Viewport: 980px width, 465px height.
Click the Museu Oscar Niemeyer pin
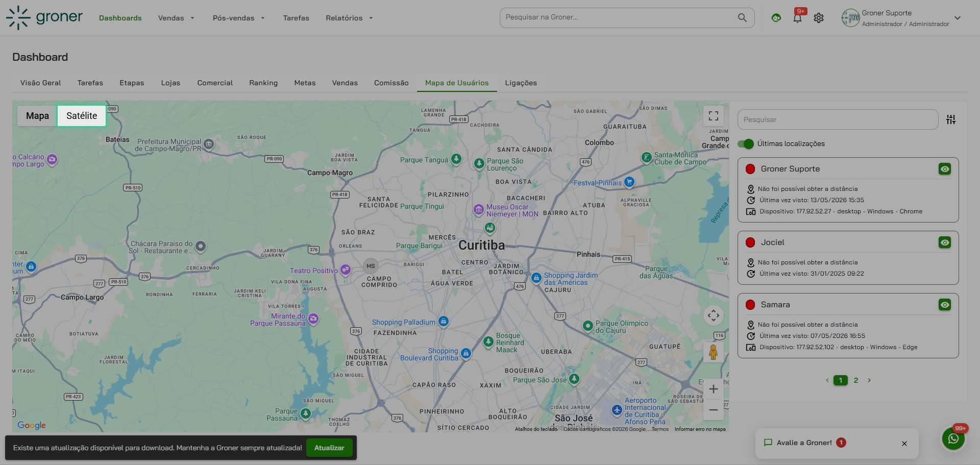[x=478, y=209]
